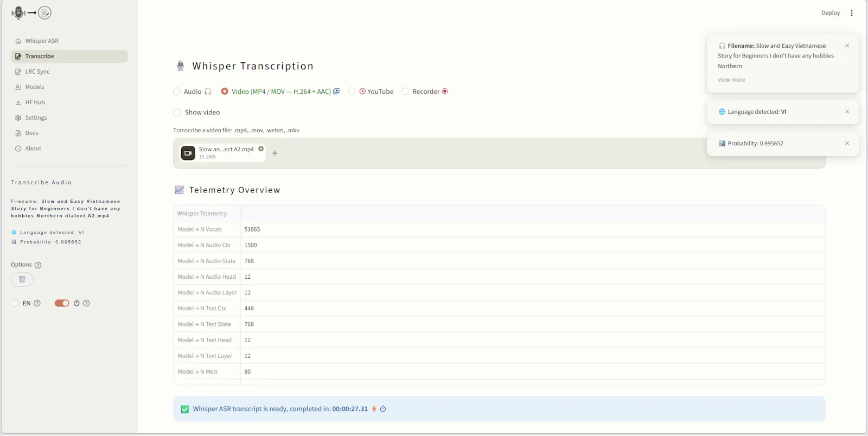Click the info icon beside About

pyautogui.click(x=18, y=149)
